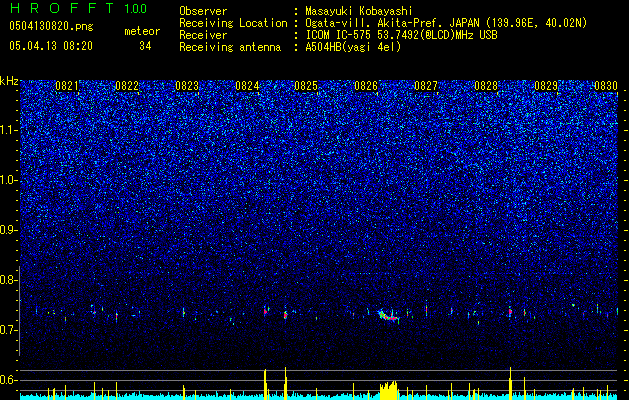Click the 1.1 kHz axis label

9,130
